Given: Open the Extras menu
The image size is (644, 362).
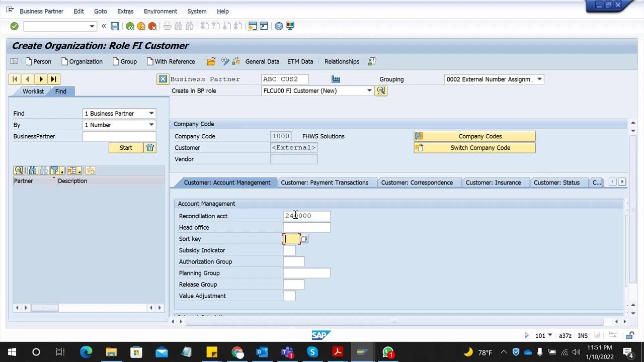Looking at the screenshot, I should click(x=125, y=11).
